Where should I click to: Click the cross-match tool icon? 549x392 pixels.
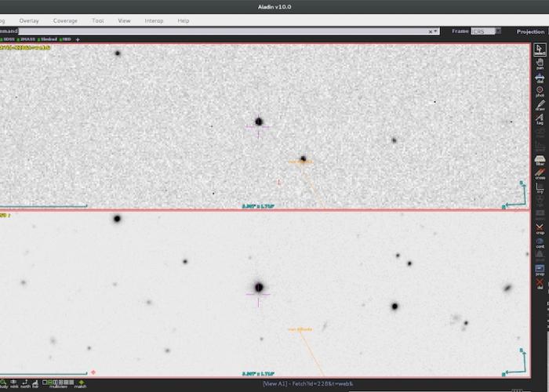tap(540, 173)
